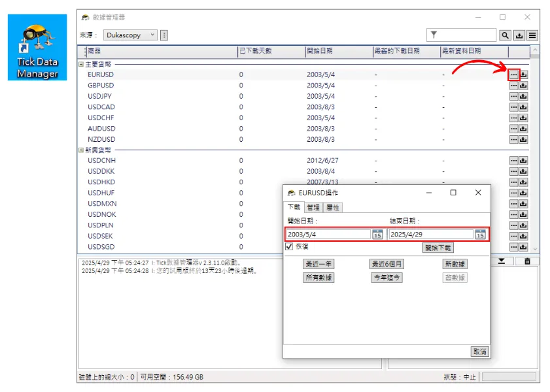
Task: Switch to the 屬性 tab
Action: [333, 207]
